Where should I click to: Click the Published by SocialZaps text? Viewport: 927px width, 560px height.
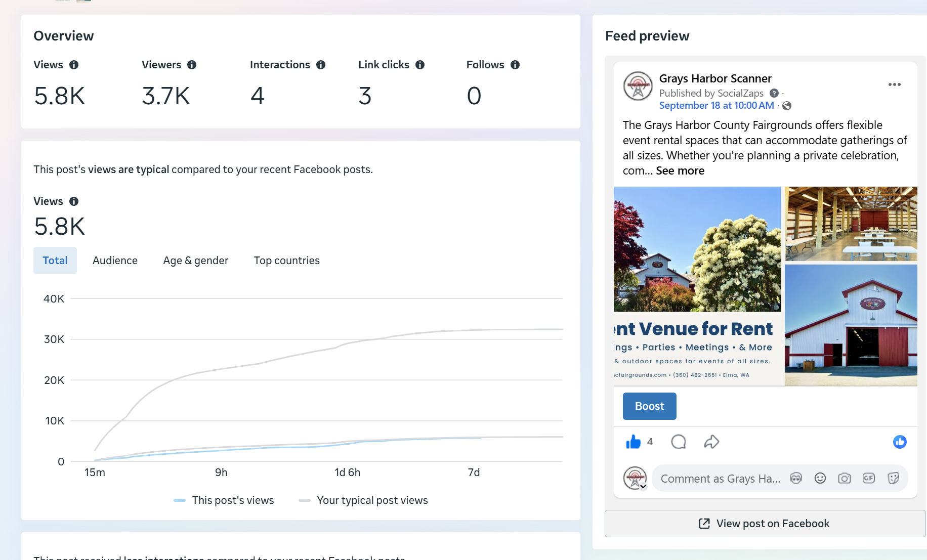[711, 93]
